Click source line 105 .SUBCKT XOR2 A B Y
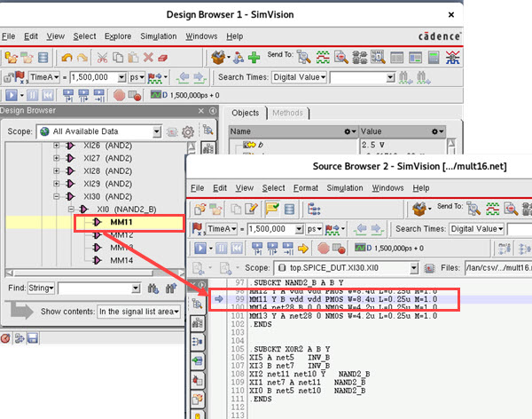Screen dimensions: 532x419 (x=291, y=350)
